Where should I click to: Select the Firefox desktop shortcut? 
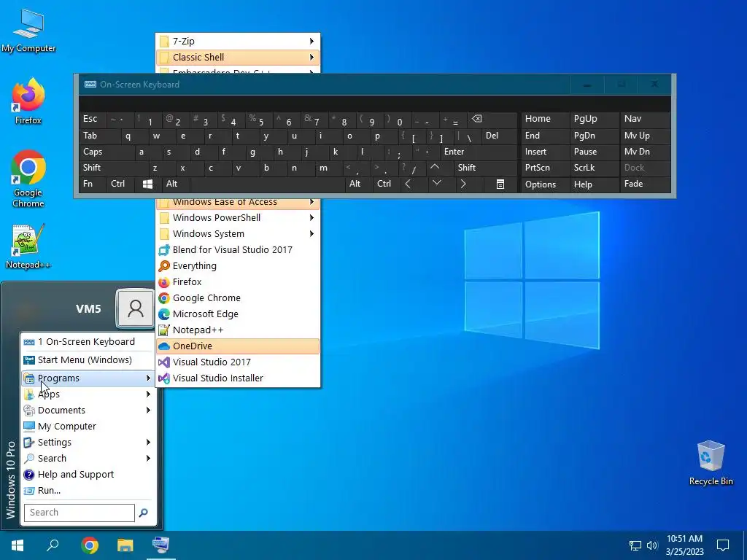click(x=28, y=102)
